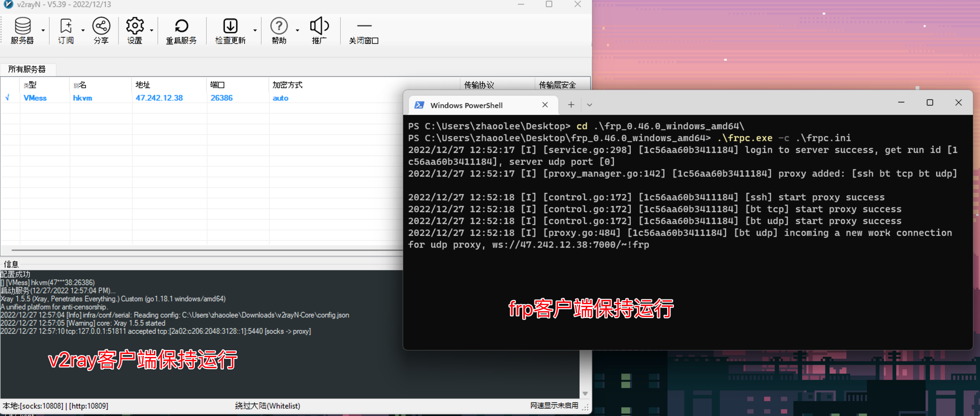
Task: Enable 网速显示 network speed display in status bar
Action: pos(554,406)
